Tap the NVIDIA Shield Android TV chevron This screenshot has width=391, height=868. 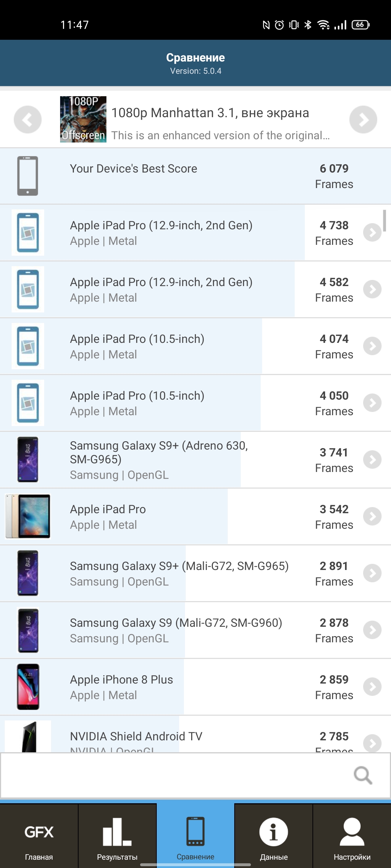click(x=372, y=743)
